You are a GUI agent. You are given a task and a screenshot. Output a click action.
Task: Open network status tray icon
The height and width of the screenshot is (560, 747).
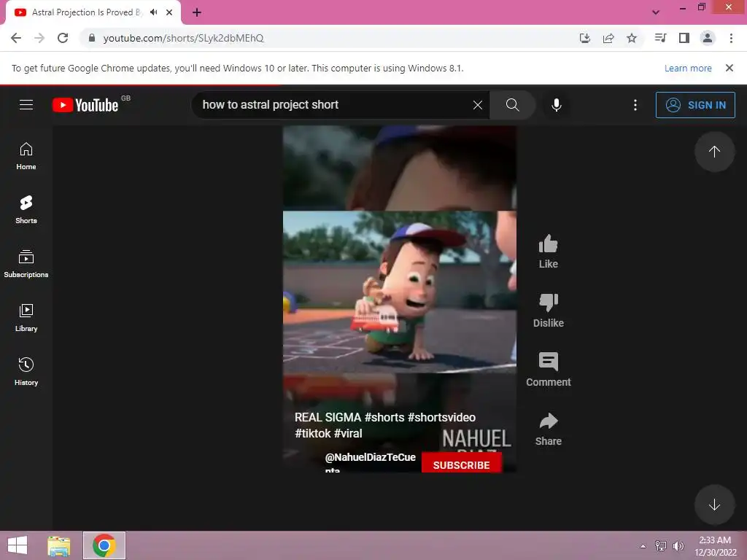(x=660, y=546)
